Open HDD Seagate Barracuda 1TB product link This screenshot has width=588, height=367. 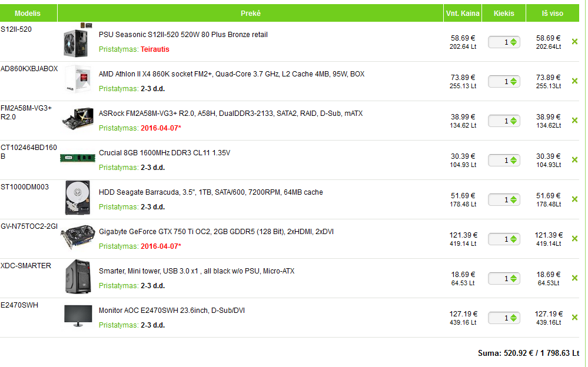coord(211,192)
